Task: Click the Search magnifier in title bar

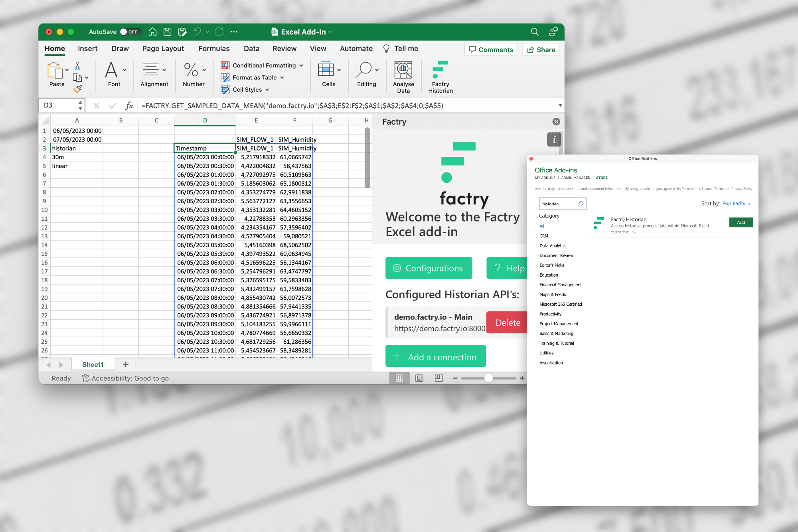Action: click(x=535, y=32)
